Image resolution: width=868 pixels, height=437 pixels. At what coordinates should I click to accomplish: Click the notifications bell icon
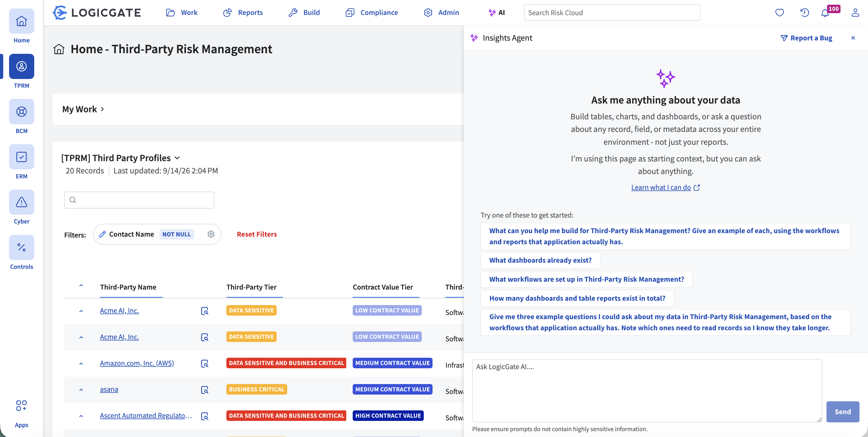tap(825, 13)
